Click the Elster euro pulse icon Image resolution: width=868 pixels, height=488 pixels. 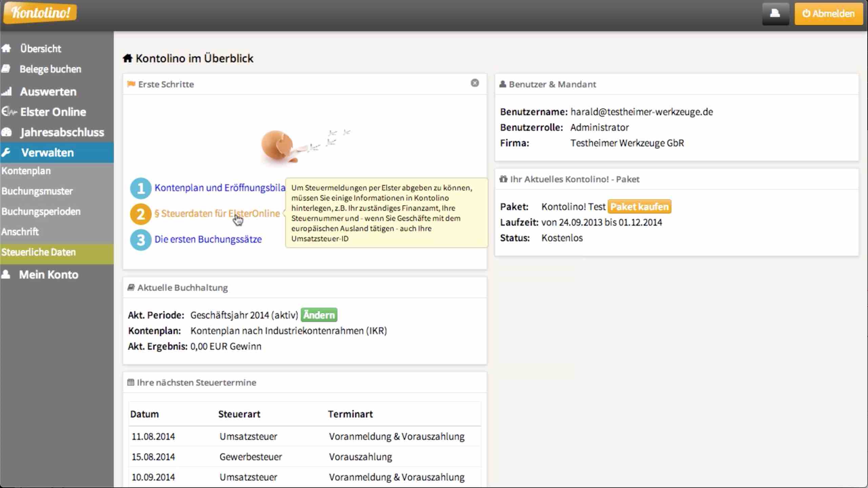(9, 111)
